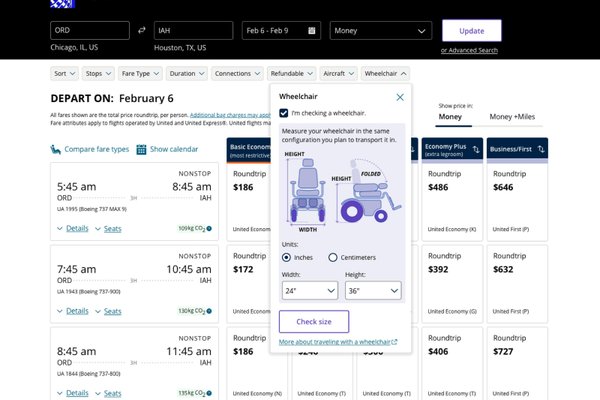Viewport: 600px width, 400px height.
Task: Click the ORD origin input field
Action: [x=90, y=30]
